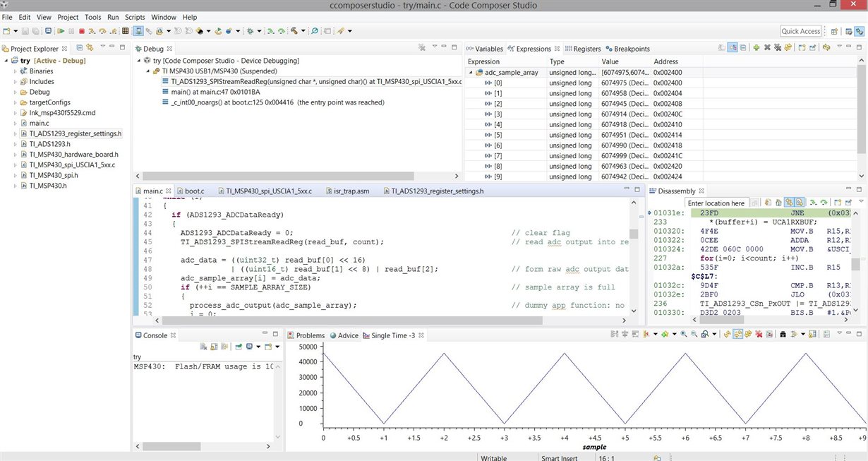The image size is (868, 461).
Task: Click the Collapse All icon in Expressions view
Action: (744, 48)
